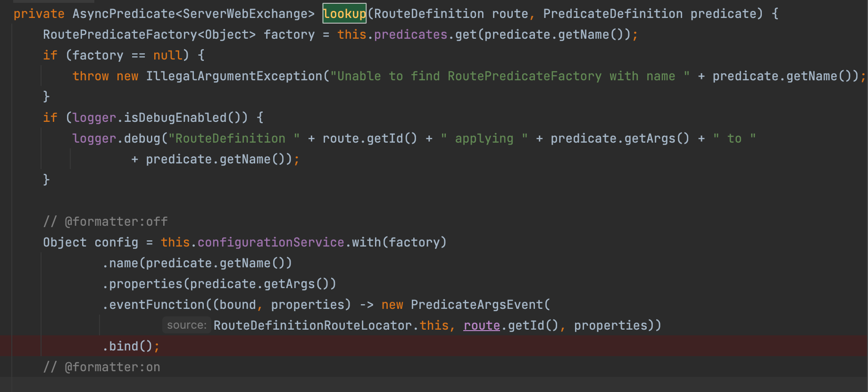
Task: Click the // @formatter:off comment
Action: tap(105, 222)
